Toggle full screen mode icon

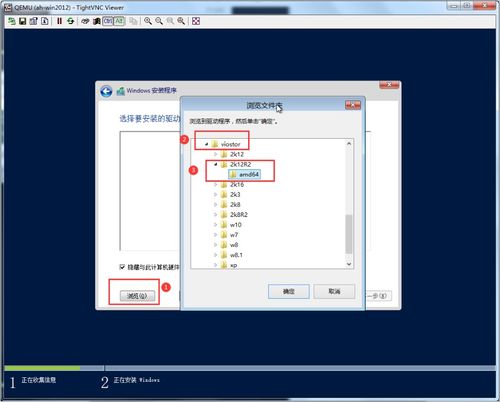coord(196,21)
